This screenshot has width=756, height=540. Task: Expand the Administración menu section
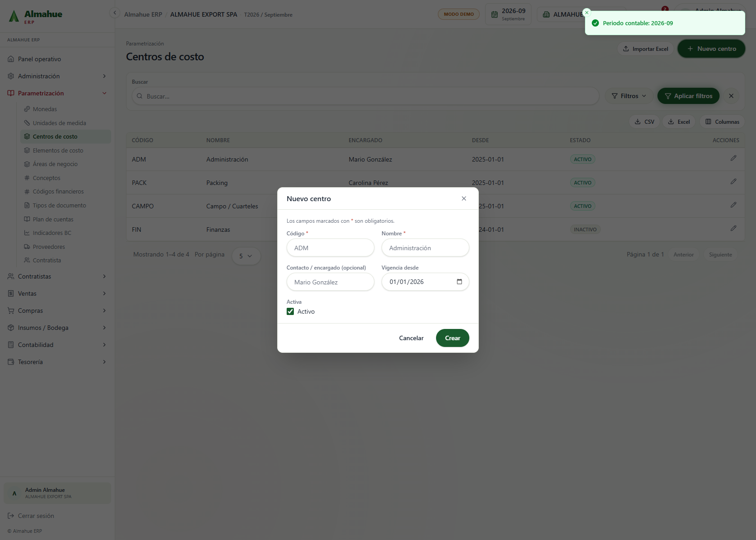pyautogui.click(x=57, y=76)
